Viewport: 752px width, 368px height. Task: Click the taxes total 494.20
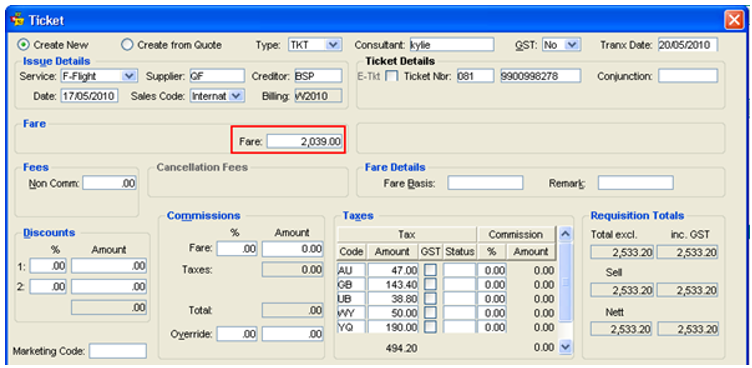401,348
